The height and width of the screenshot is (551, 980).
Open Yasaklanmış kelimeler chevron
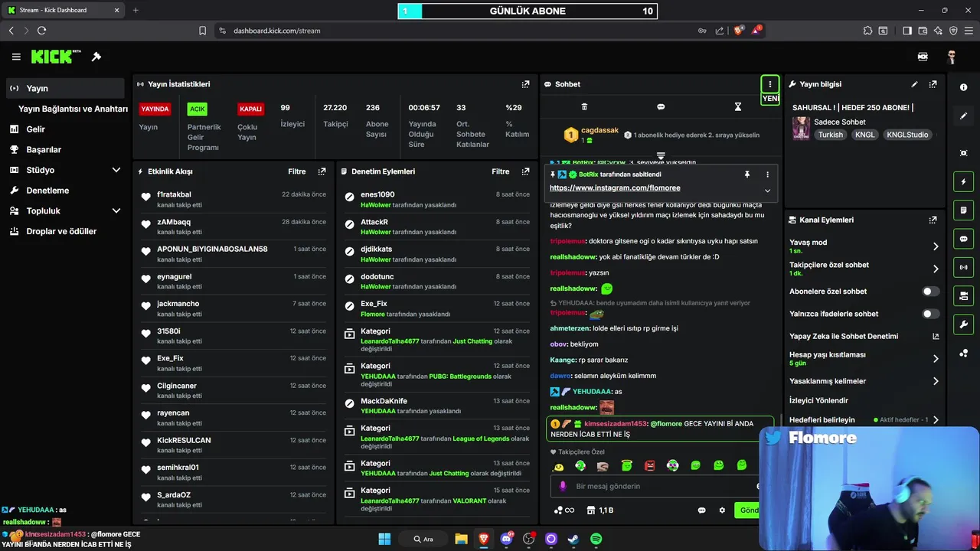coord(936,381)
